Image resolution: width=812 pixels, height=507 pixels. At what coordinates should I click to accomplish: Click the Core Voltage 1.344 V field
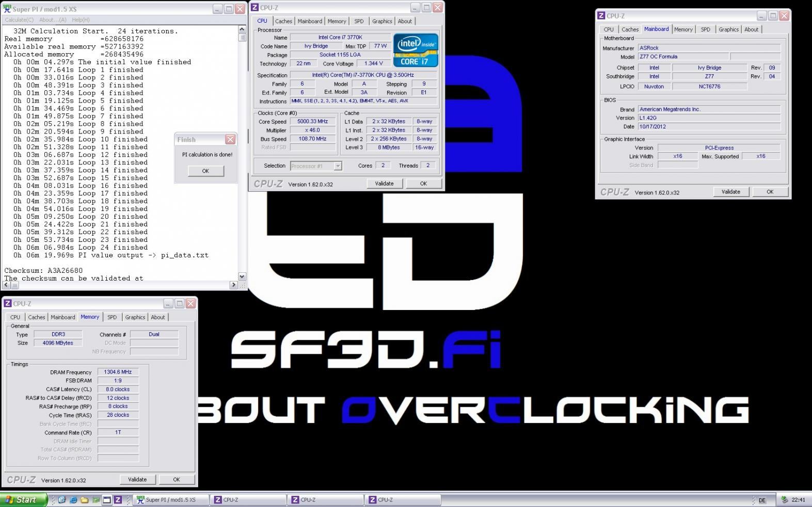[373, 64]
